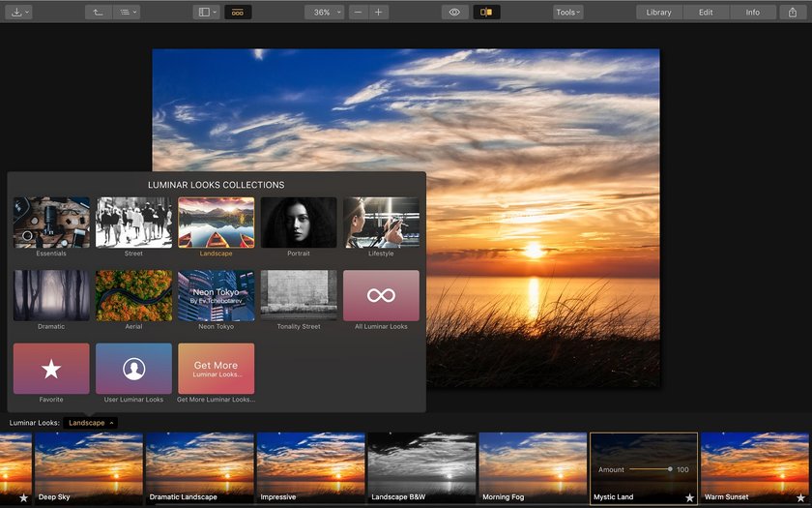The height and width of the screenshot is (508, 812).
Task: Select the Tonality Street collection
Action: (x=299, y=295)
